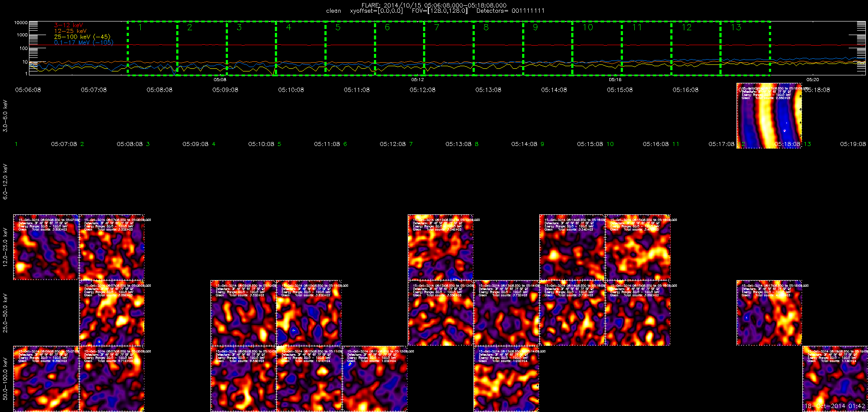Click the '05:19:08' time label

853,144
